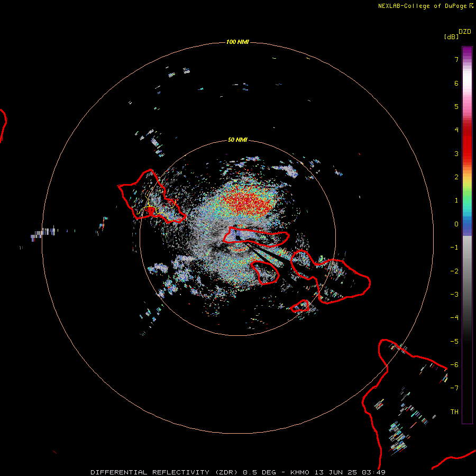Click the -6 value on color scale
Image resolution: width=476 pixels, height=476 pixels.
point(454,365)
